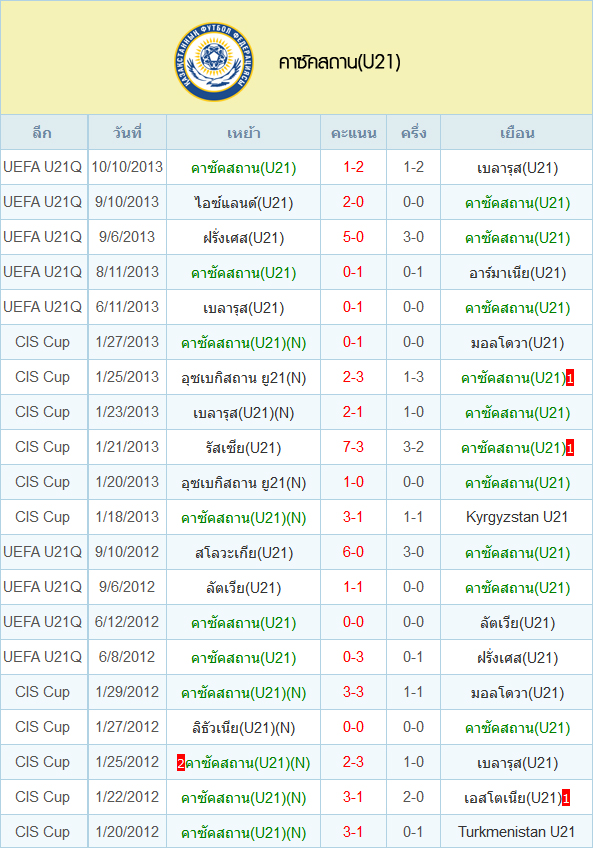The height and width of the screenshot is (848, 593).
Task: Select home team สโลวะเกีย(U21)
Action: tap(243, 553)
